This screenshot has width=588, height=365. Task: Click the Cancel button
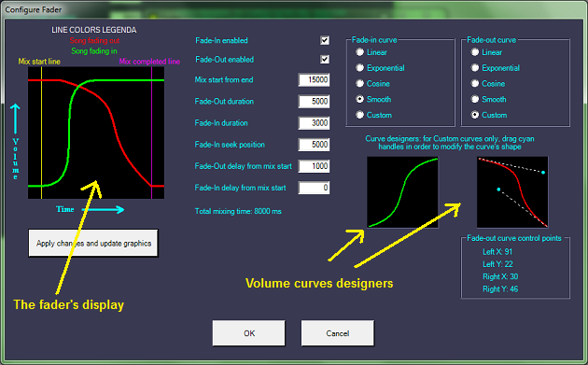pos(338,333)
